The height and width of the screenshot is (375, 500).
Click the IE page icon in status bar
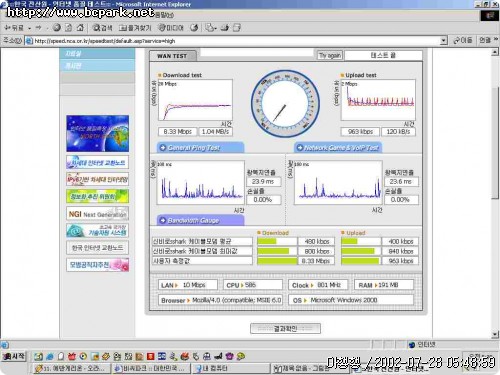click(5, 345)
